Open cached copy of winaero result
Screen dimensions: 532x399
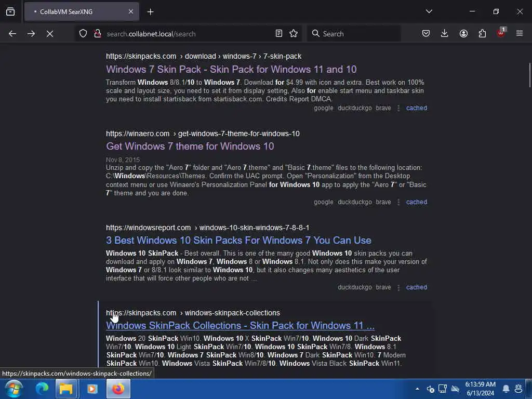click(x=417, y=202)
